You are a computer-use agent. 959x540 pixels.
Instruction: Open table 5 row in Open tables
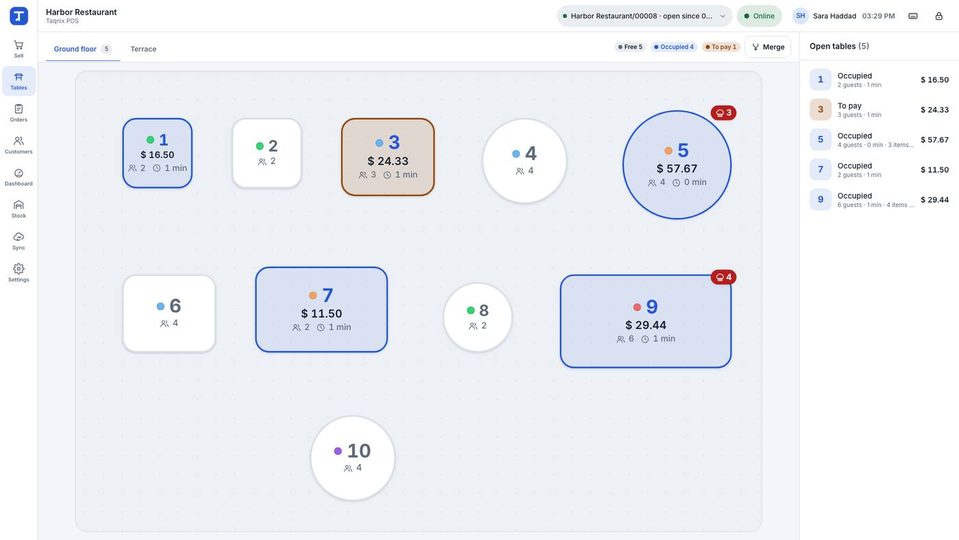pos(879,139)
